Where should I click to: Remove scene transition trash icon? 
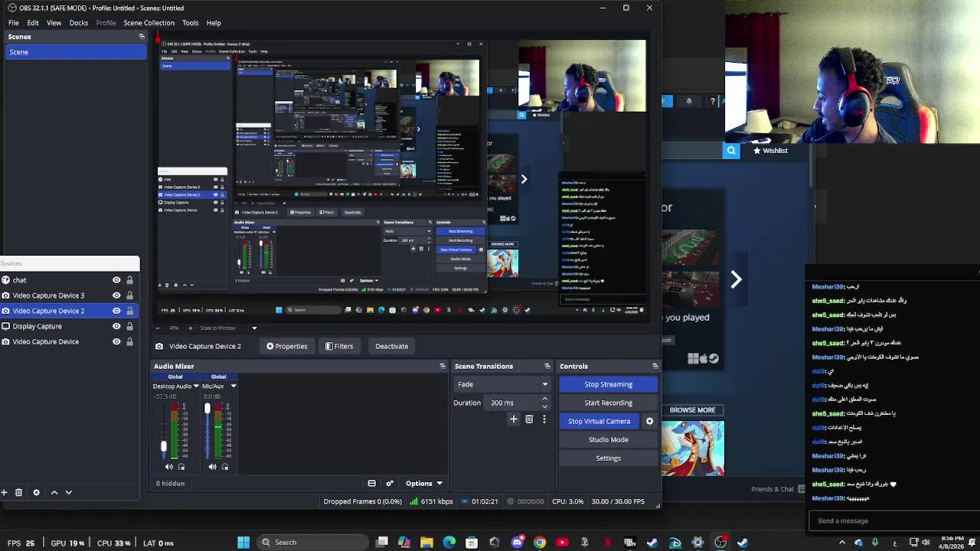[x=529, y=419]
